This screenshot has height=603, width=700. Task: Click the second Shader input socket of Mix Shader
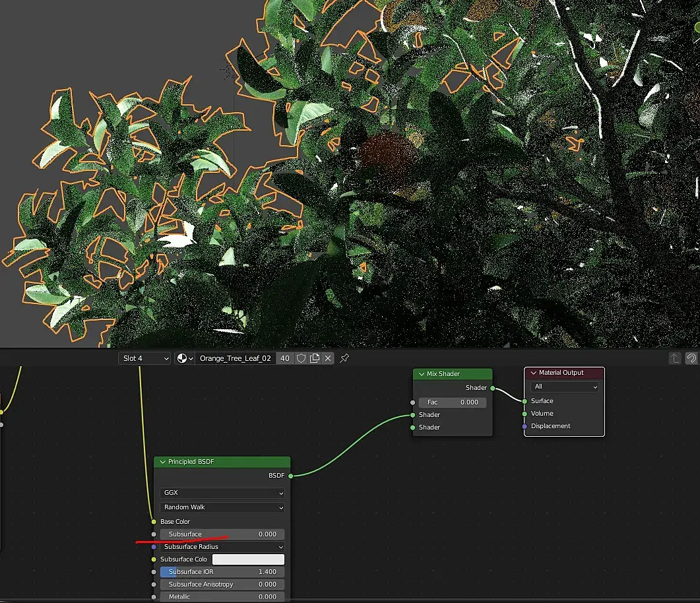[413, 428]
